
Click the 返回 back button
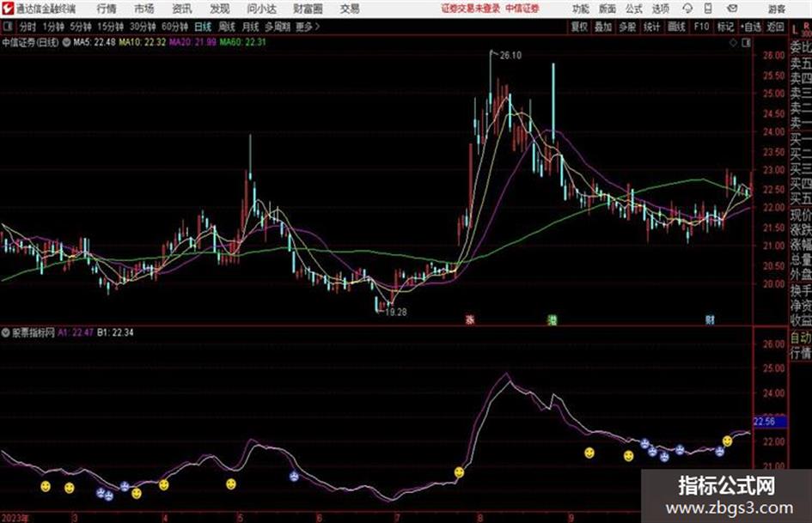pos(776,27)
